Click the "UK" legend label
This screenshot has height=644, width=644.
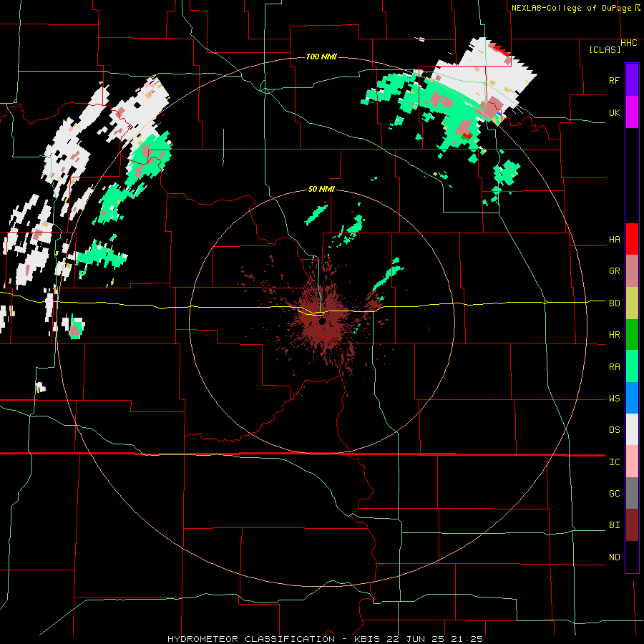[614, 112]
